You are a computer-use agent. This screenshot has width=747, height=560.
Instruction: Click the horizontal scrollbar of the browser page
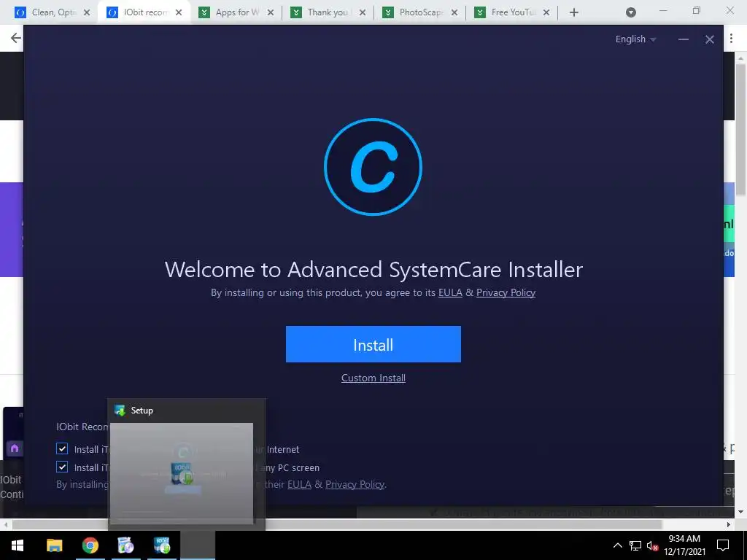(337, 524)
